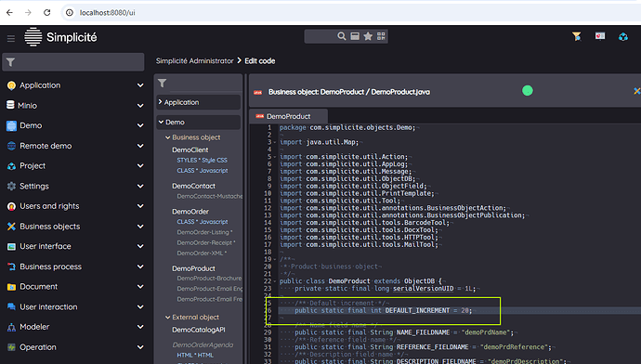Open the header icon beside the magnifier
Screen dimensions: 641x364
point(355,36)
